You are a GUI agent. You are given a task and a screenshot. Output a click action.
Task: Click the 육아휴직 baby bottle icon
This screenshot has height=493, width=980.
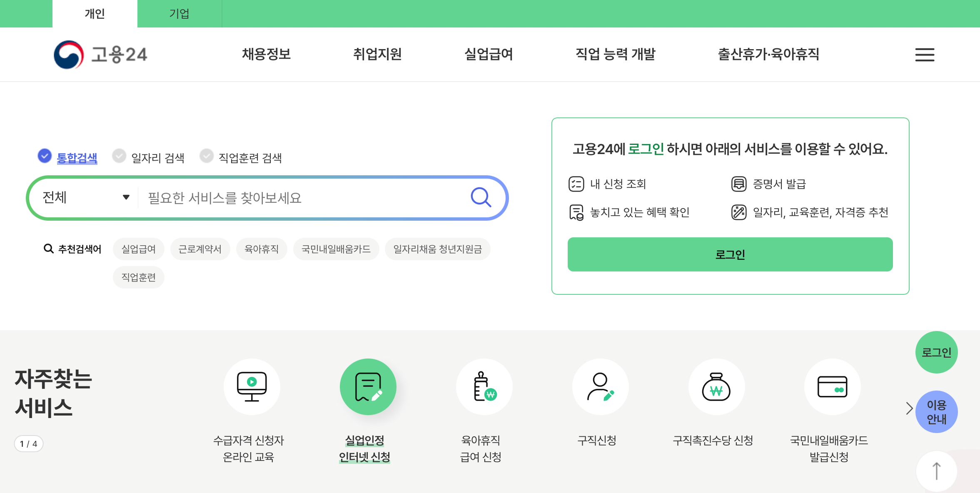484,387
